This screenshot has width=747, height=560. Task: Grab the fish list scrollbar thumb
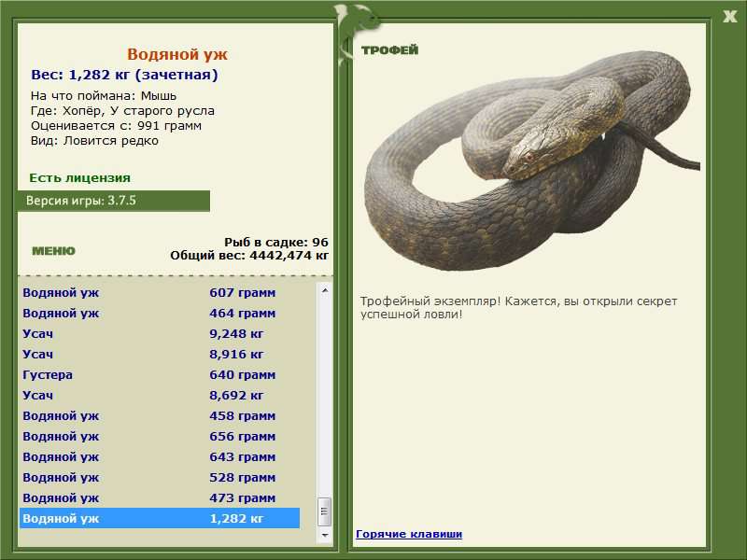pos(324,511)
